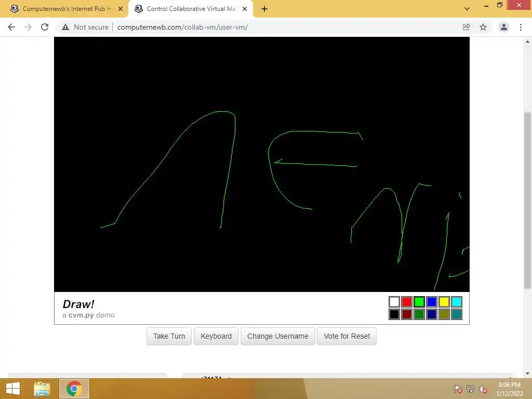
Task: Click the Chrome taskbar icon
Action: point(74,389)
